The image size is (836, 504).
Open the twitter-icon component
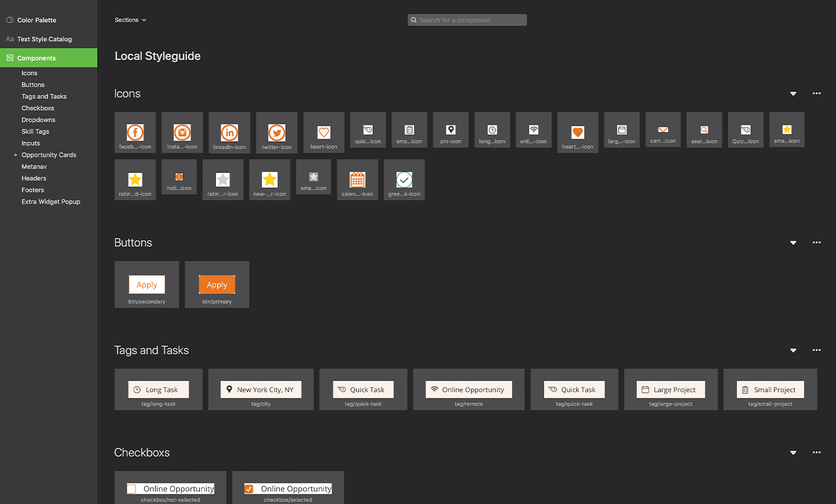[276, 133]
